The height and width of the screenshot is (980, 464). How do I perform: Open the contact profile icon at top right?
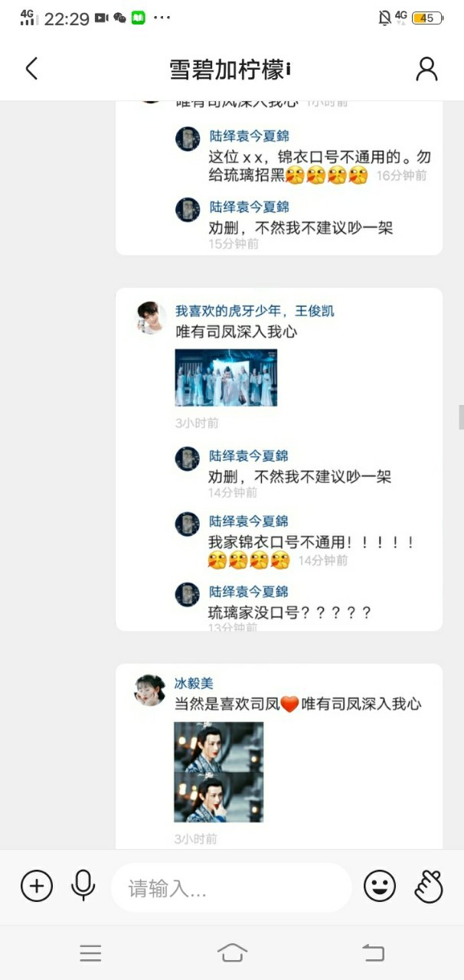426,68
